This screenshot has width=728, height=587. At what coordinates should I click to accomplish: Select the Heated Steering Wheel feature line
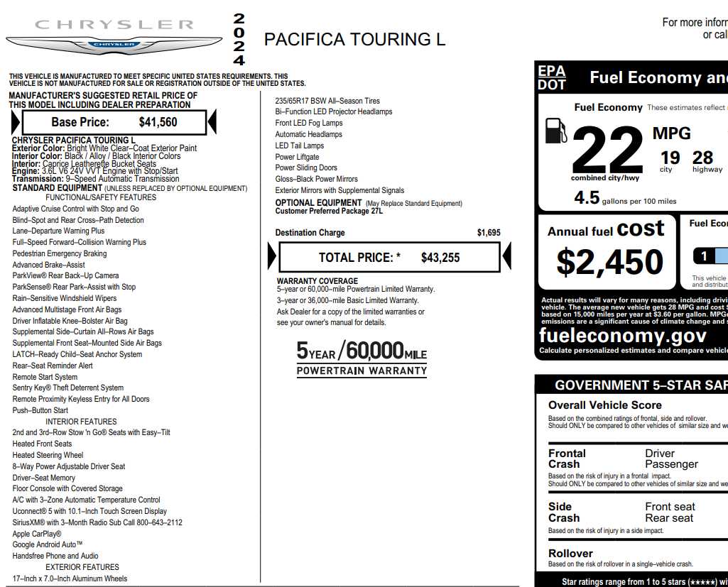pos(48,455)
